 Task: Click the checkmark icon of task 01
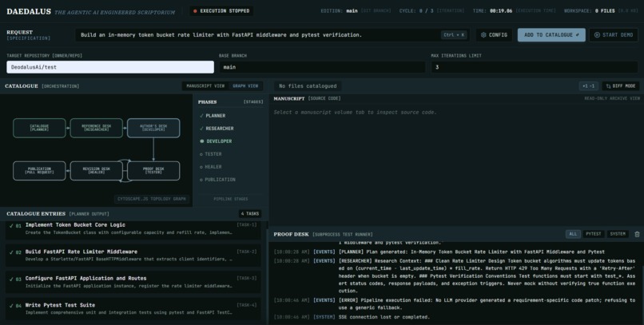pos(11,225)
